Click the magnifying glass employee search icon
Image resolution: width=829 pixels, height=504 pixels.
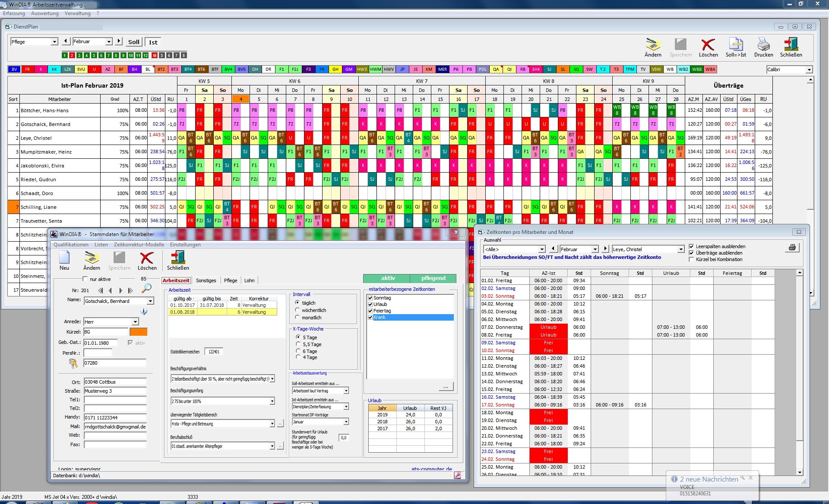147,288
